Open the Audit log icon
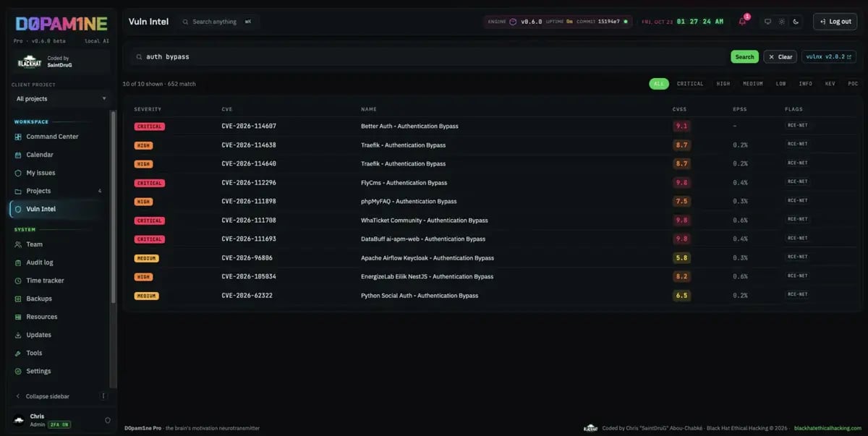Image resolution: width=868 pixels, height=436 pixels. 18,262
